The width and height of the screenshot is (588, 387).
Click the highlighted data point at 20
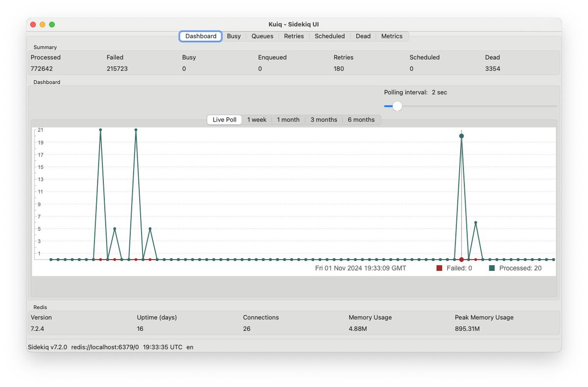[462, 136]
